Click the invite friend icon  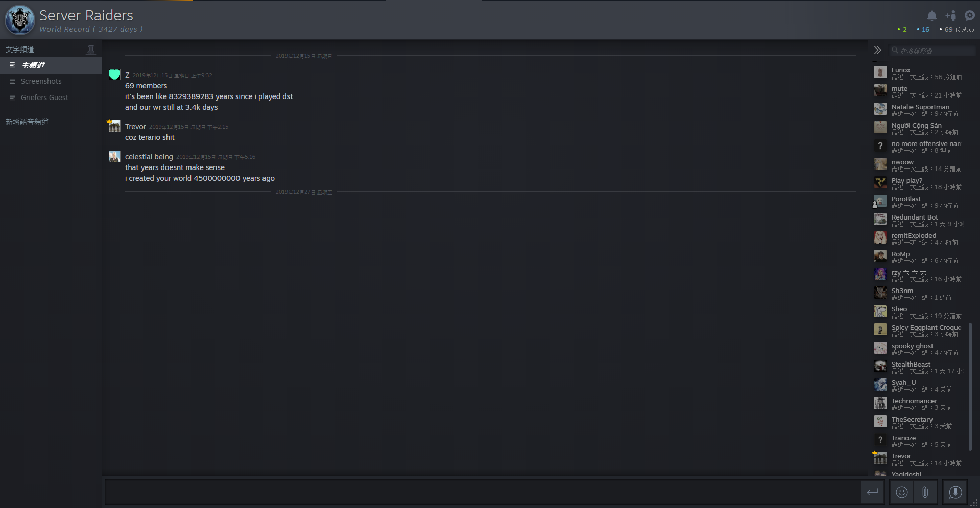coord(951,16)
